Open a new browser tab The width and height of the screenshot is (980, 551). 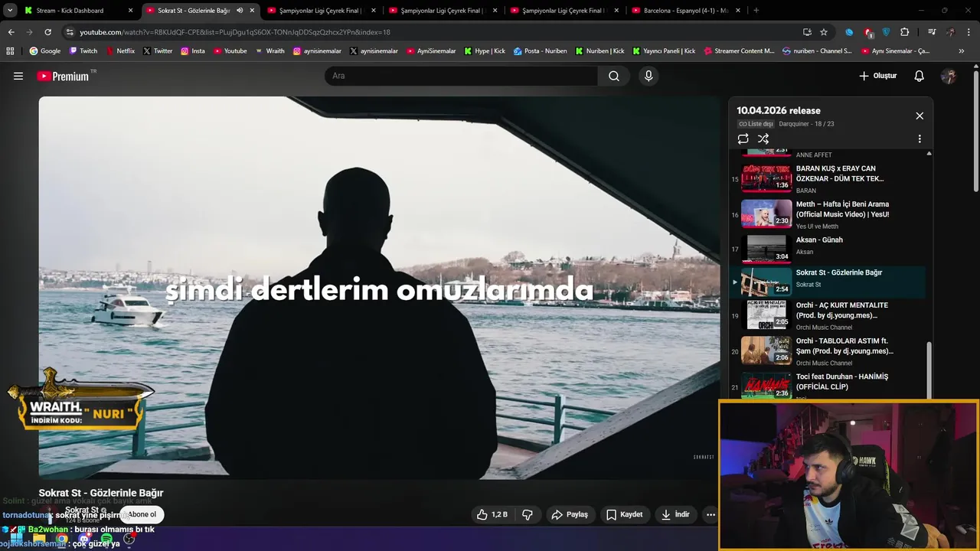coord(756,11)
